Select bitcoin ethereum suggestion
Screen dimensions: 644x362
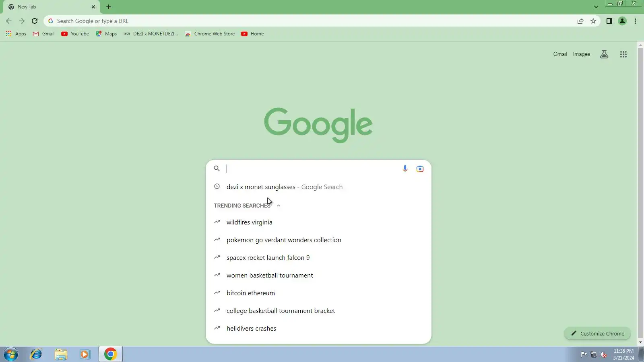tap(318, 293)
